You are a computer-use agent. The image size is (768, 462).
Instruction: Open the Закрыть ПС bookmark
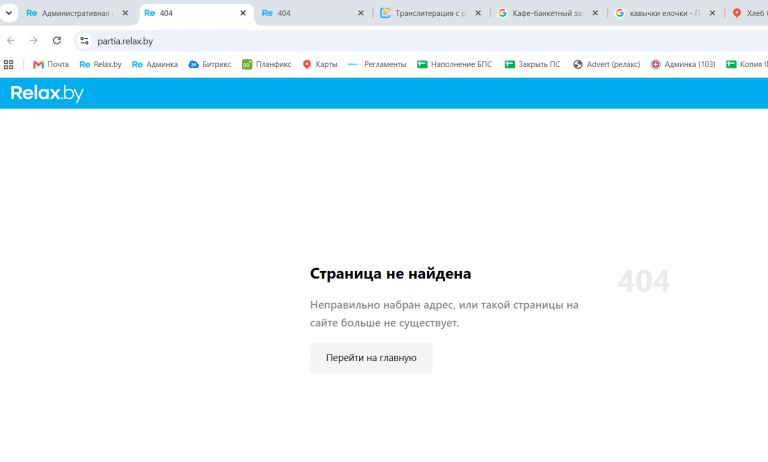pos(532,64)
